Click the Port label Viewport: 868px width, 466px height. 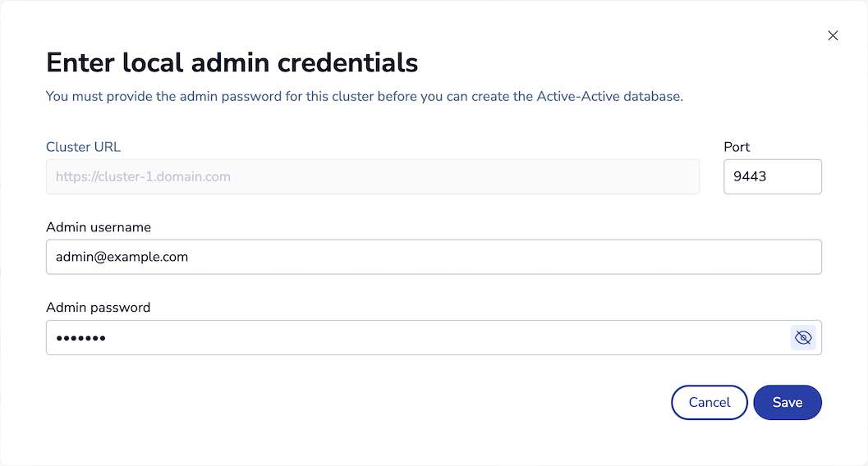pyautogui.click(x=737, y=147)
